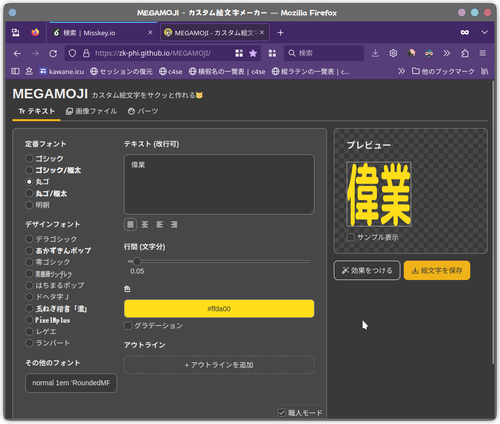
Task: Click the Firefox View icon in the tab bar
Action: coord(16,32)
